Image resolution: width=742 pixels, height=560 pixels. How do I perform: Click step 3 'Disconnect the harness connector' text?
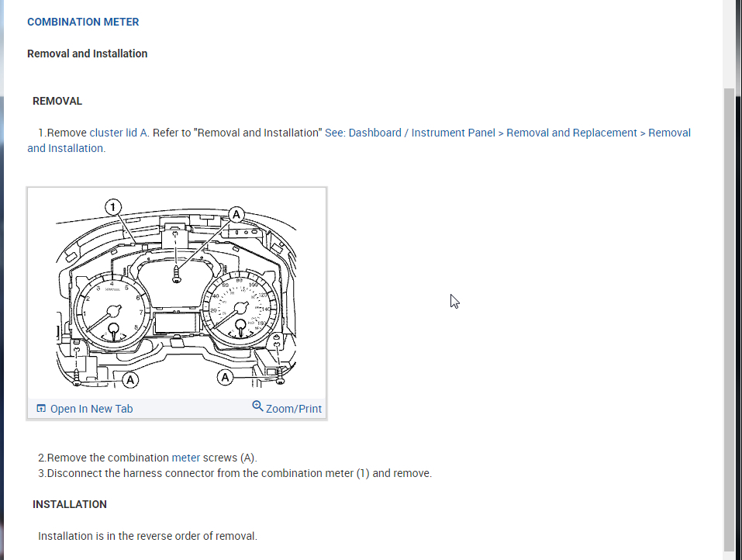pyautogui.click(x=235, y=473)
